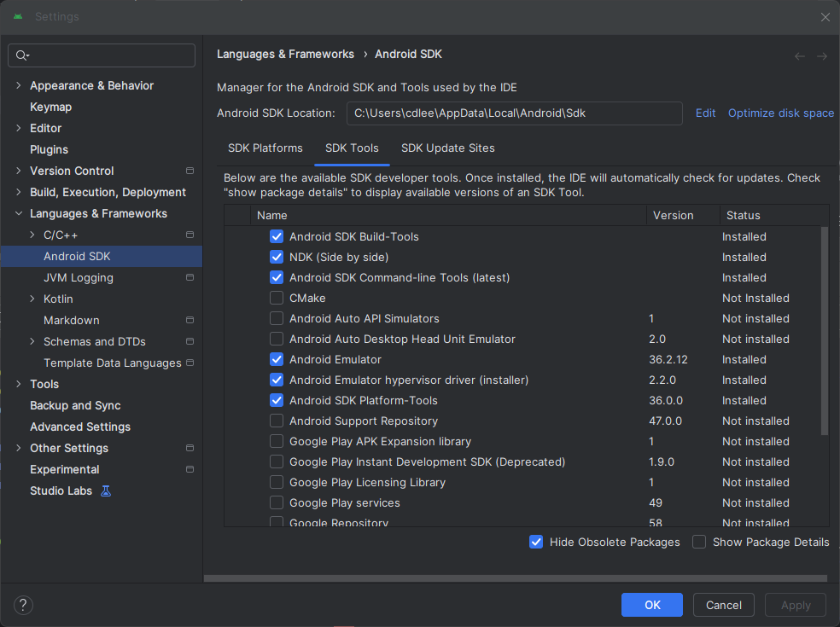The width and height of the screenshot is (840, 627).
Task: Click project-level icon beside Version Control
Action: tap(190, 171)
